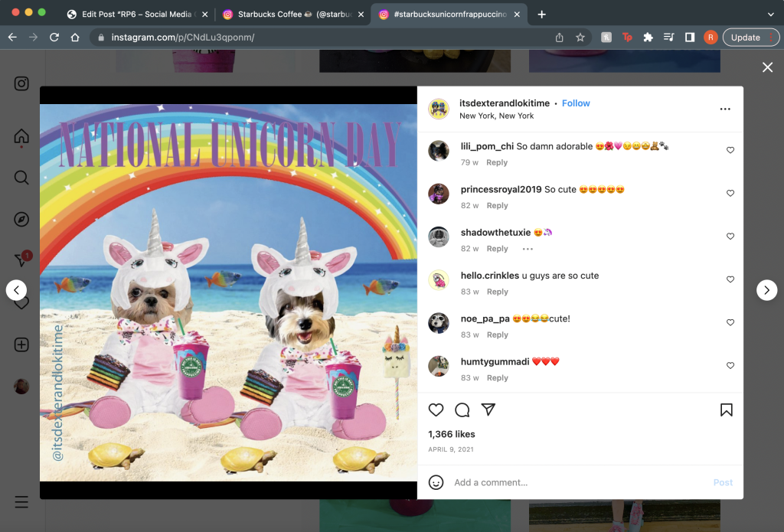Open princessroyal2019 username link

pos(501,189)
